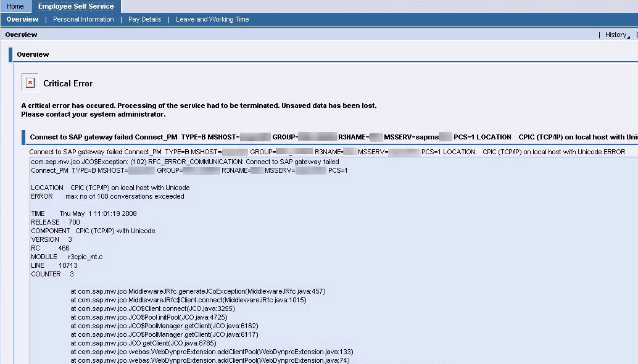Click the 'VERSION 3' line
The image size is (638, 364).
[x=51, y=239]
